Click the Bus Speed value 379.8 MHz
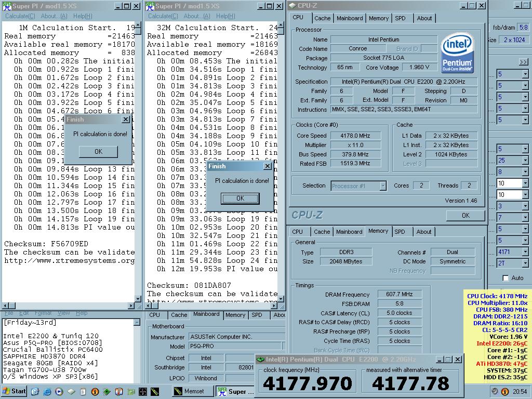 point(355,154)
